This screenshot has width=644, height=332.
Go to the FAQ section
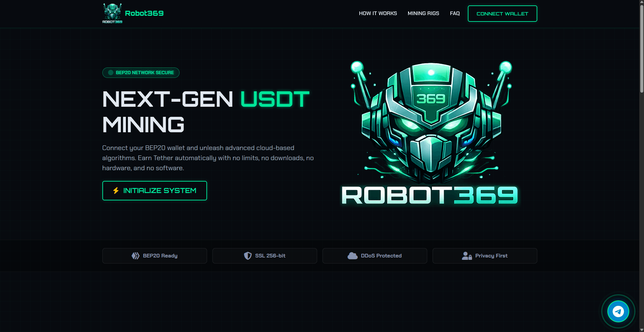[455, 13]
